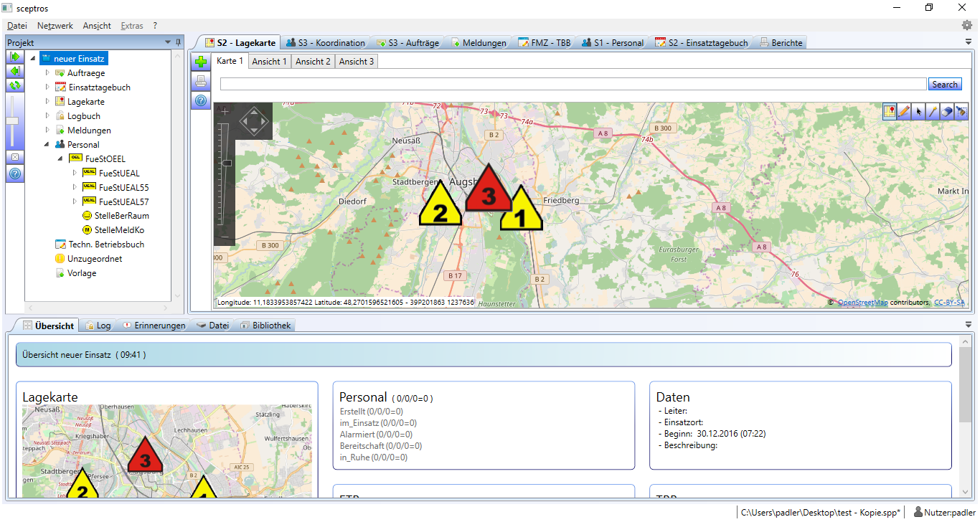Expand the Einsatztagebuch tree node
The height and width of the screenshot is (522, 980).
(48, 87)
